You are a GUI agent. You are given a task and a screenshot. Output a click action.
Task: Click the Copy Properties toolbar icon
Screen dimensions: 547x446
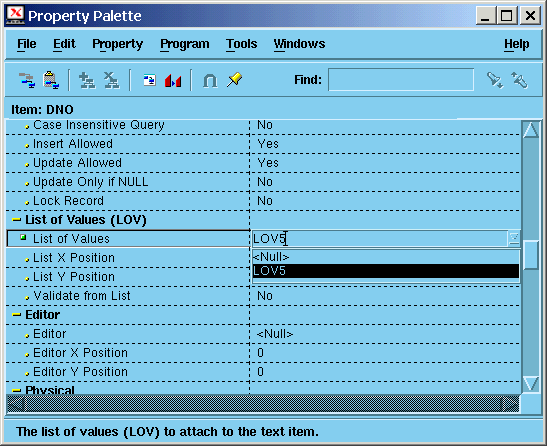(x=27, y=80)
